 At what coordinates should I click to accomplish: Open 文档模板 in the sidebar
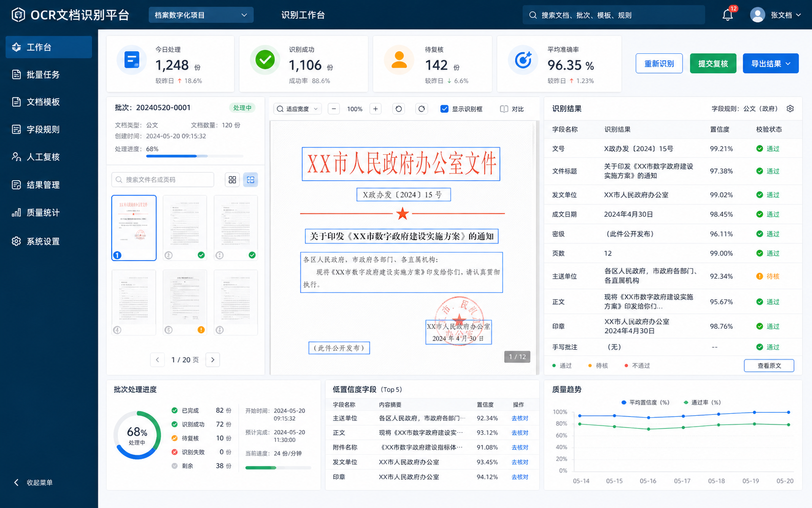[x=49, y=102]
